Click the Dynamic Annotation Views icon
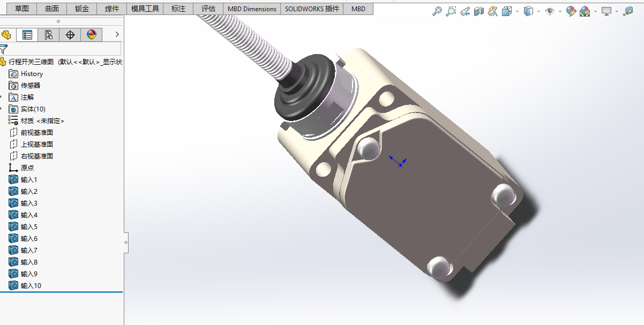Viewport: 644px width, 325px height. [493, 11]
